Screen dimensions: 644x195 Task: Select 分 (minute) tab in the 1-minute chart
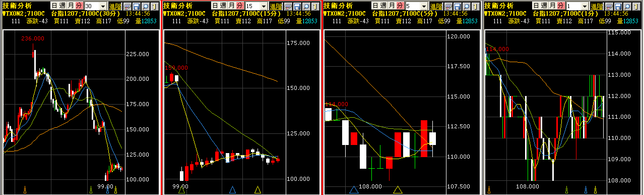click(561, 6)
